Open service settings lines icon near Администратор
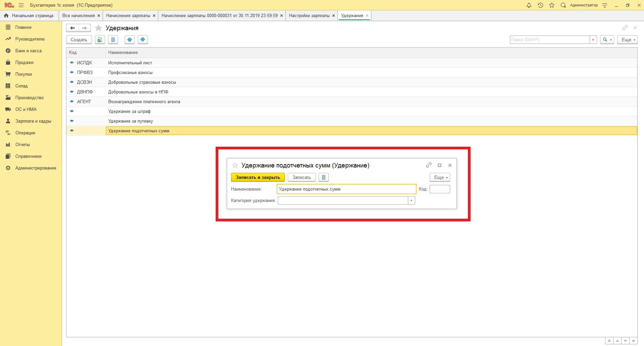Image resolution: width=644 pixels, height=346 pixels. (x=605, y=5)
